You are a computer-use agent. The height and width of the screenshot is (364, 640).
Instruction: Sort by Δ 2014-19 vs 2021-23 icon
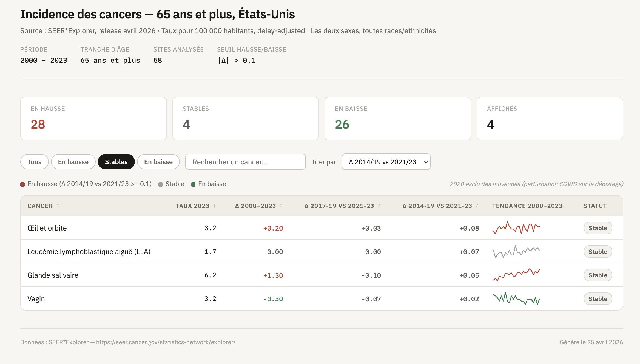point(477,206)
